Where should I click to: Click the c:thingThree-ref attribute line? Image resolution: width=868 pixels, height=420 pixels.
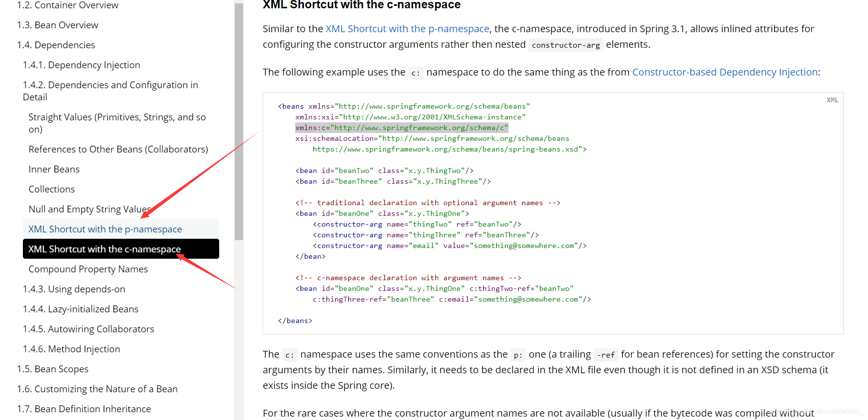pos(452,299)
